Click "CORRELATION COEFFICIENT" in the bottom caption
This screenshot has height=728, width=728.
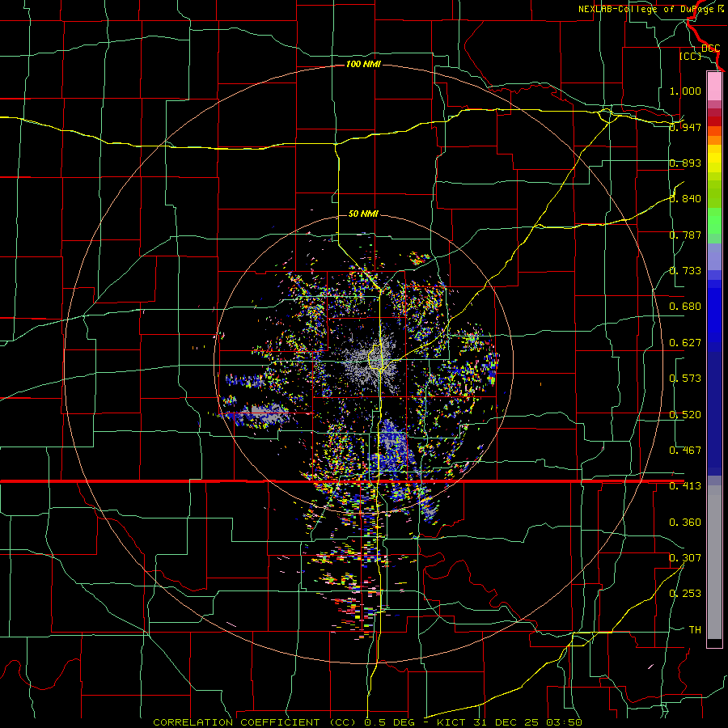point(236,722)
